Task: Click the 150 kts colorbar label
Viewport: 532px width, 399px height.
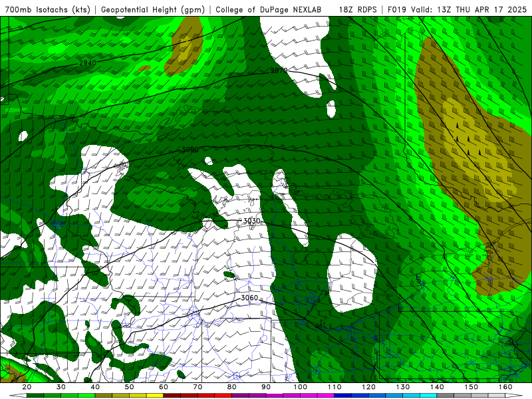Action: coord(471,387)
